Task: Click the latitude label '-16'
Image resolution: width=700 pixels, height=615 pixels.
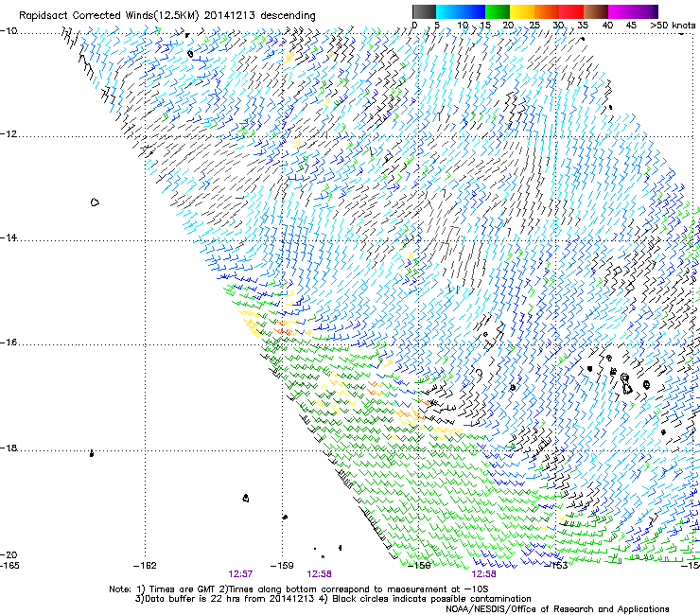Action: (x=9, y=343)
